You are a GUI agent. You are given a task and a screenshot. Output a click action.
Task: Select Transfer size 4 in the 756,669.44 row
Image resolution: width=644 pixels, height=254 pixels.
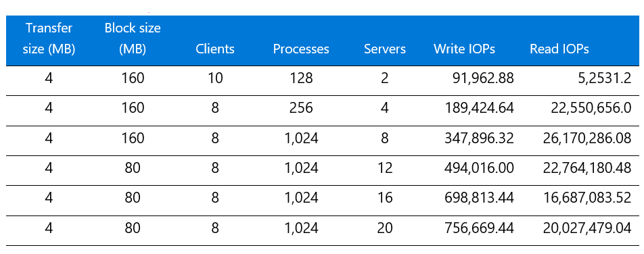(49, 228)
